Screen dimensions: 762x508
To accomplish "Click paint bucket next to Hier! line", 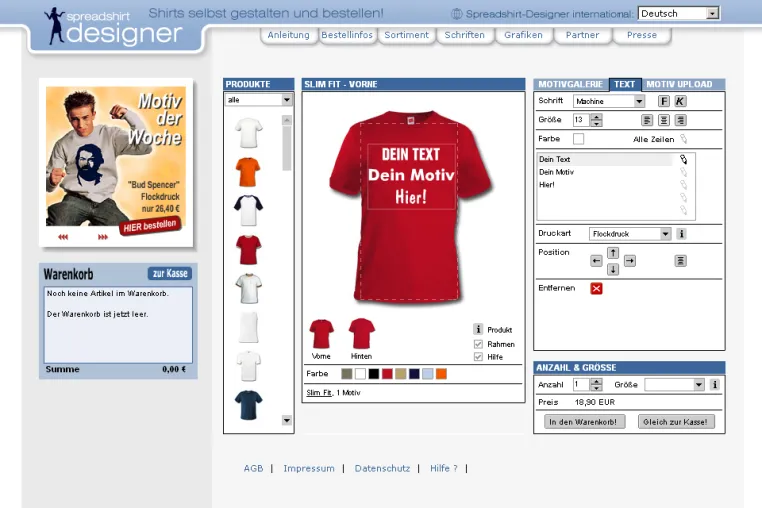I will click(x=683, y=185).
